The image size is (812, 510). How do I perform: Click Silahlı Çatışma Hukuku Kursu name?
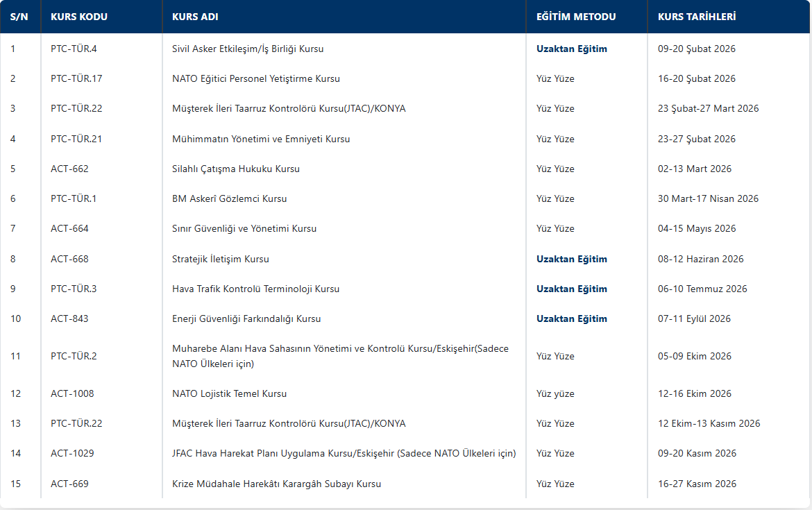click(235, 169)
